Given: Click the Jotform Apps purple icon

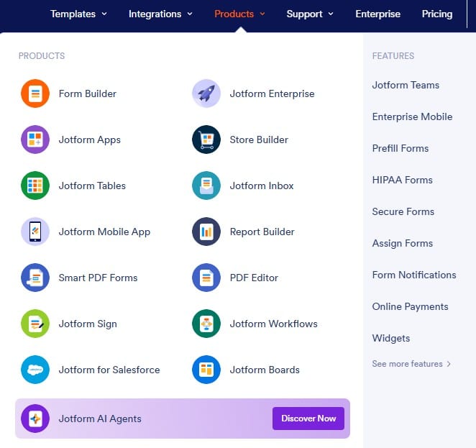Looking at the screenshot, I should click(35, 140).
